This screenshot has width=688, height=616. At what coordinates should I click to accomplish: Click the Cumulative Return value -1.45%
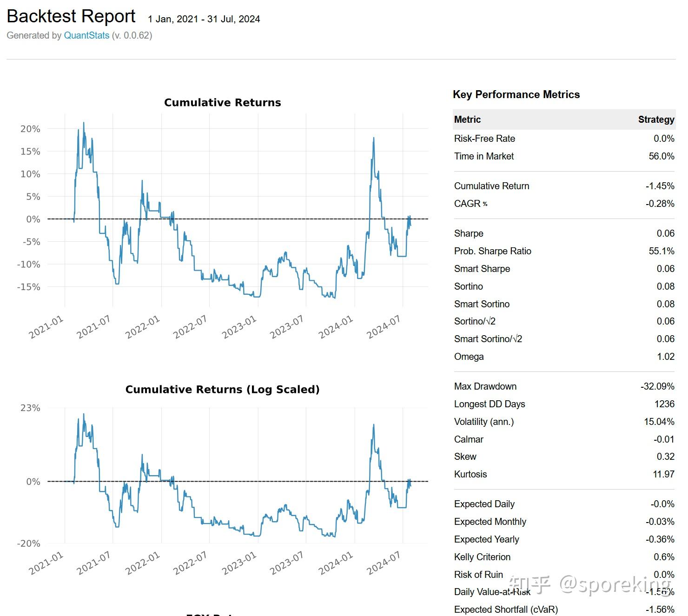660,186
